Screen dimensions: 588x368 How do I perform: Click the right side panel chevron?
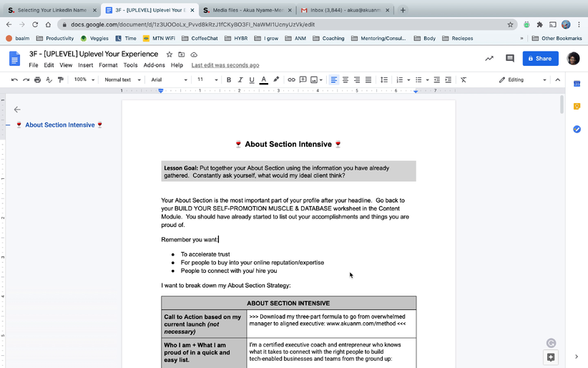tap(577, 357)
